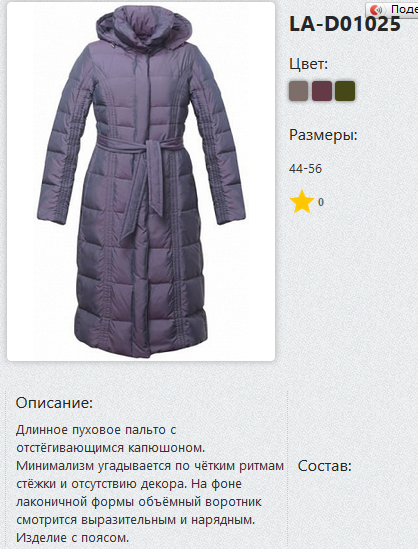This screenshot has width=418, height=549.
Task: Click the yellow star rating icon
Action: tap(302, 202)
